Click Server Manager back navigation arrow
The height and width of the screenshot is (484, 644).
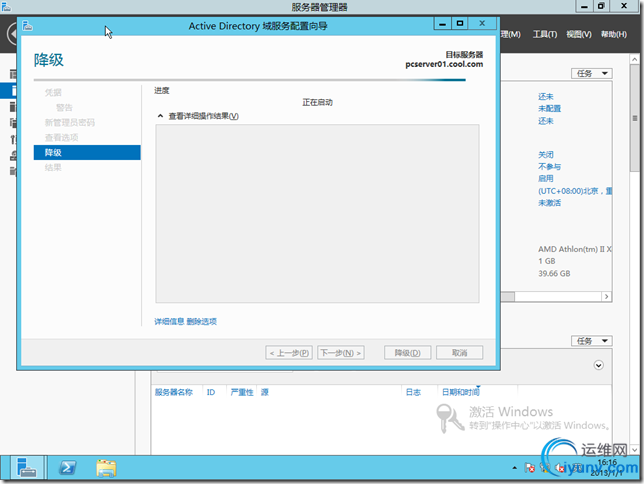tap(13, 34)
